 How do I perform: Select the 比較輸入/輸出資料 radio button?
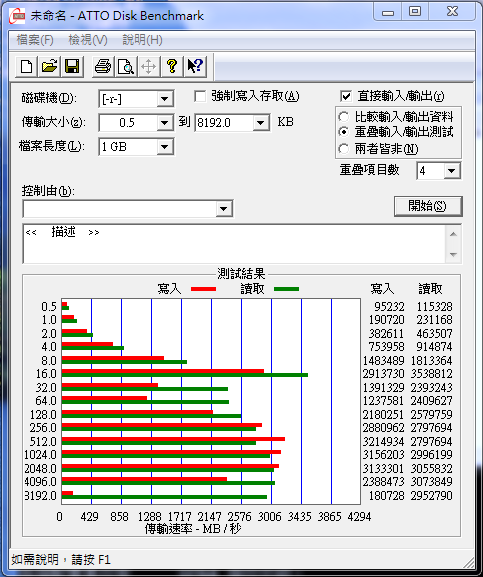tap(343, 117)
